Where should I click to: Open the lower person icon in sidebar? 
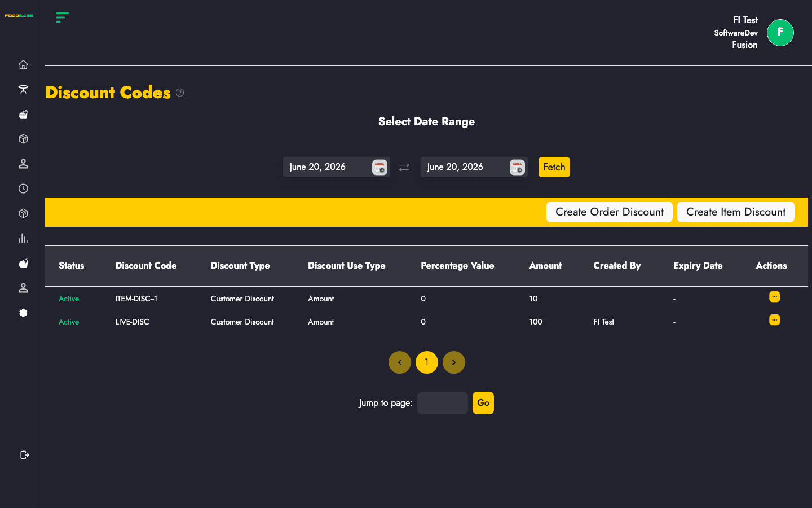(x=23, y=288)
